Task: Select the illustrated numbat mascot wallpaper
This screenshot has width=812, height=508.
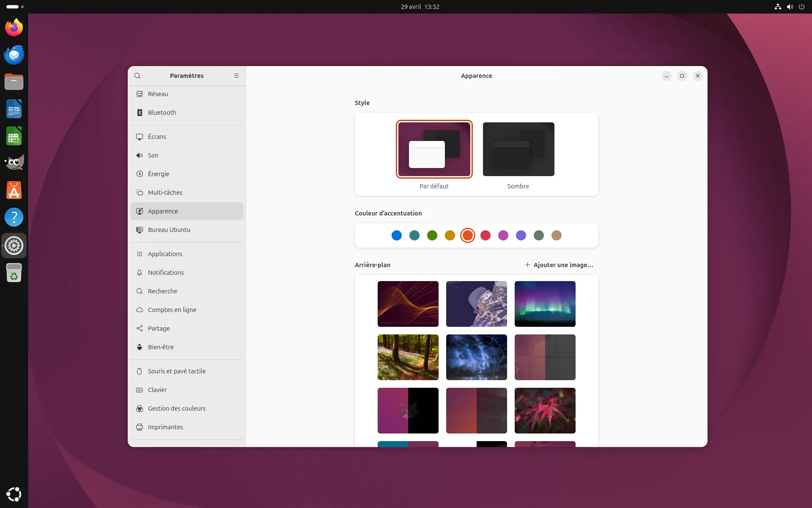Action: tap(477, 304)
